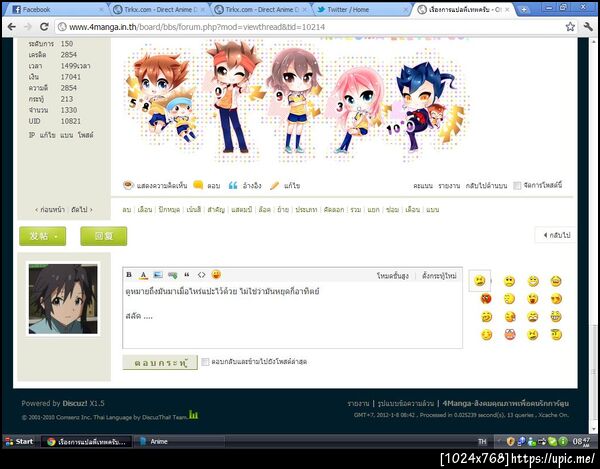Click รายงาน report link under the post
600x469 pixels.
click(x=449, y=186)
